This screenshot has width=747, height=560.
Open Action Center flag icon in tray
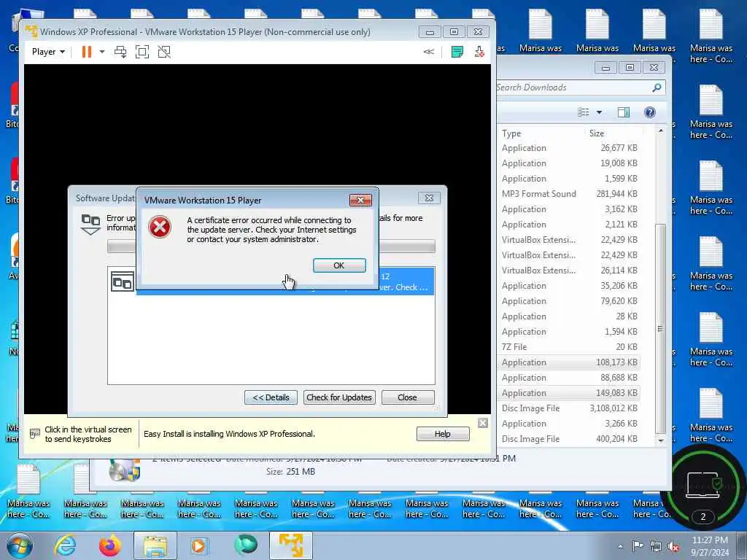[x=638, y=545]
